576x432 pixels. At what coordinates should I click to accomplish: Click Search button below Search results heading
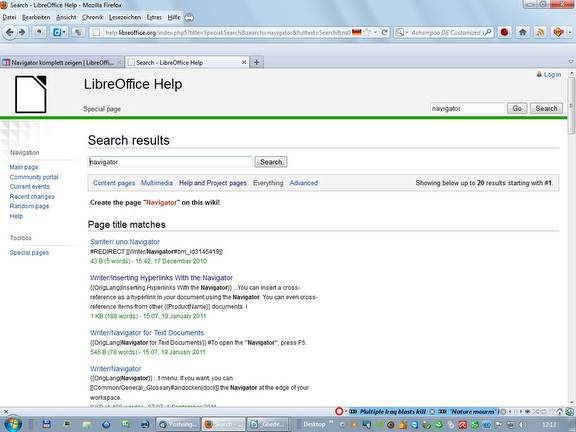[x=271, y=162]
